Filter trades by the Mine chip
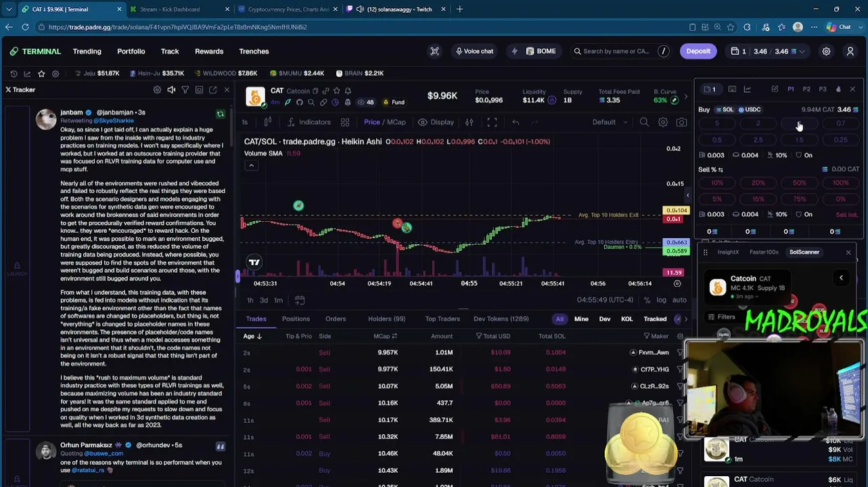Viewport: 868px width, 487px height. pyautogui.click(x=581, y=319)
